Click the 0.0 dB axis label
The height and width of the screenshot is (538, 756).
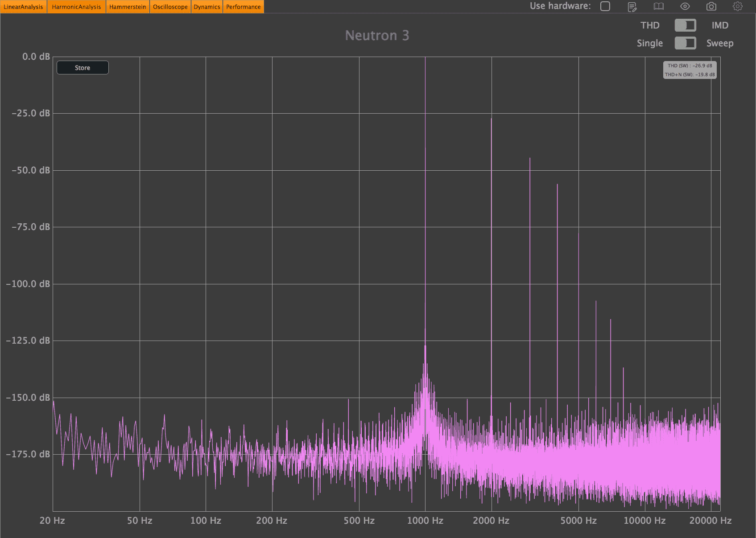[x=36, y=57]
